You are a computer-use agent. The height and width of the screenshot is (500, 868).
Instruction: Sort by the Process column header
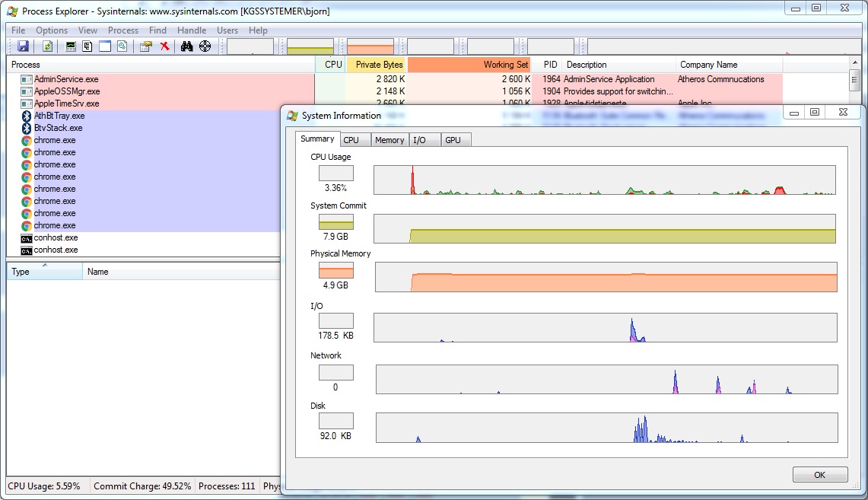tap(161, 65)
